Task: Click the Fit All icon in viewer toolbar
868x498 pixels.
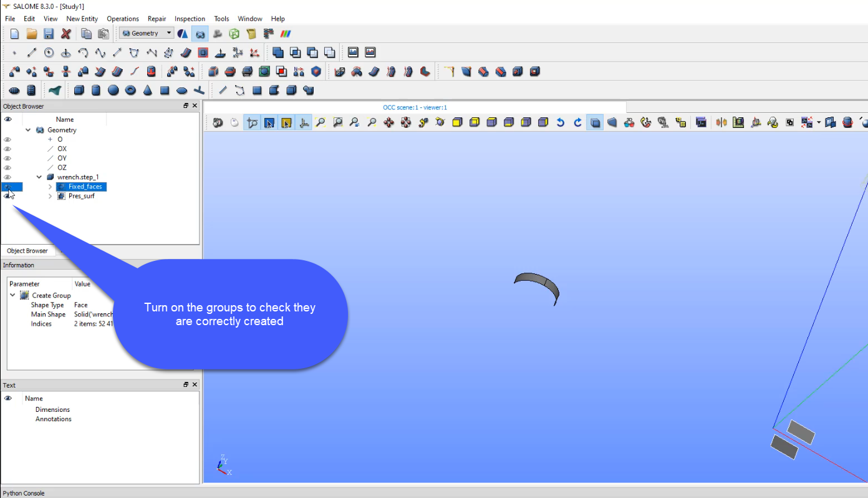Action: coord(321,122)
